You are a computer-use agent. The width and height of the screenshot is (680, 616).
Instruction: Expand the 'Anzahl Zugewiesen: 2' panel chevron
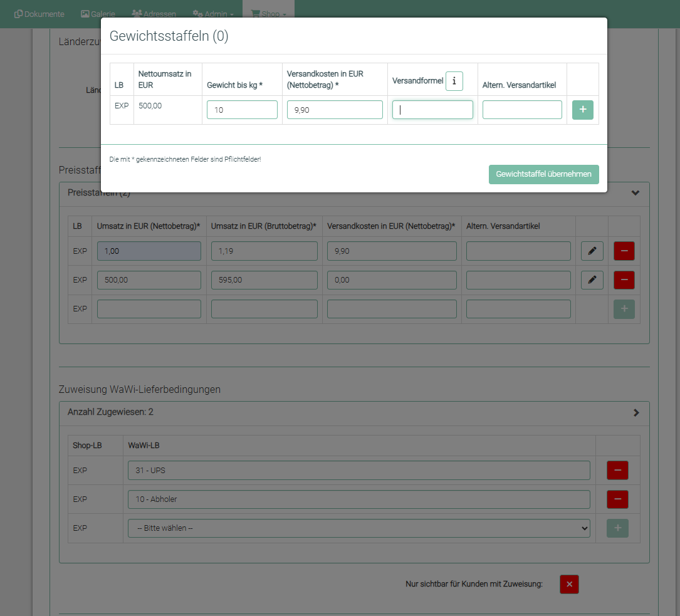coord(636,412)
